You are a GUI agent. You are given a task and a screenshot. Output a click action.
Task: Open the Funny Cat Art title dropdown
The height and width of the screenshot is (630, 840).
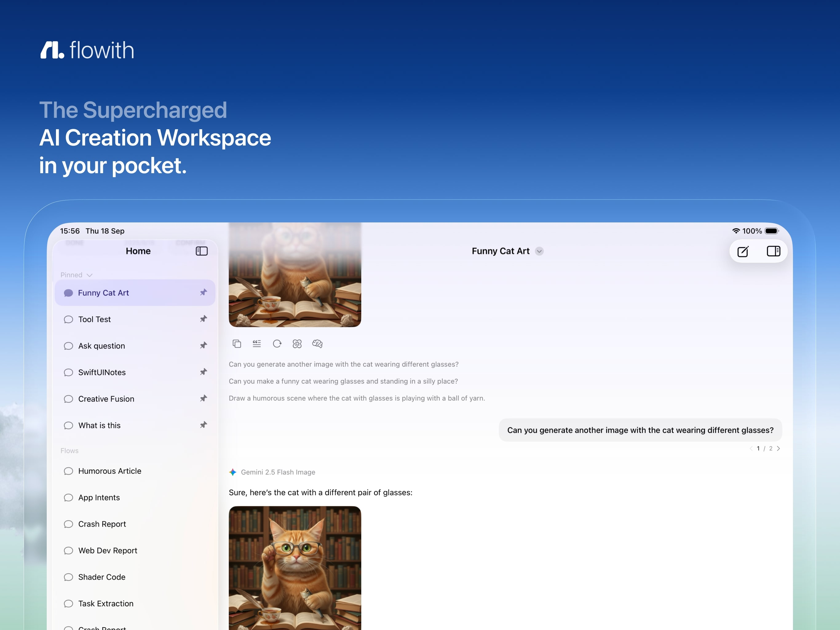pyautogui.click(x=539, y=251)
